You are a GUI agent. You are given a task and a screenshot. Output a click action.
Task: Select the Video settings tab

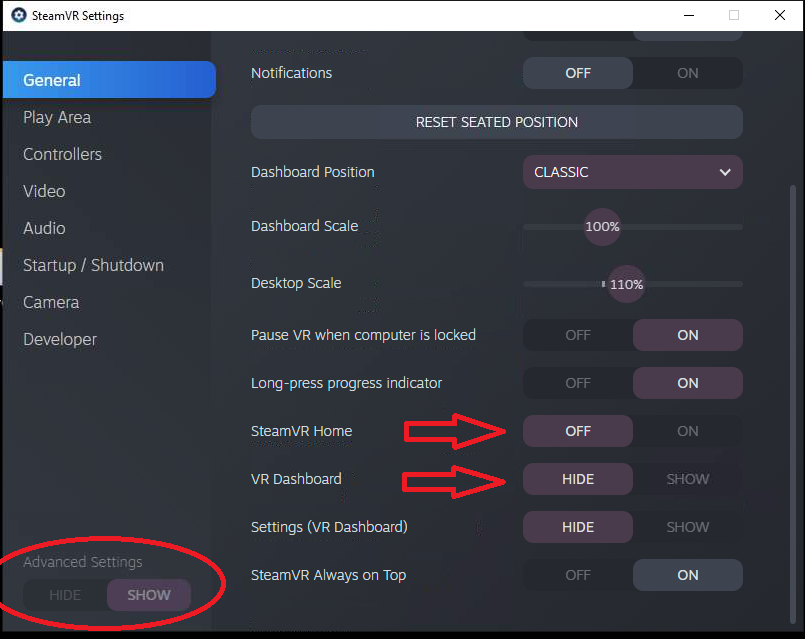(44, 191)
